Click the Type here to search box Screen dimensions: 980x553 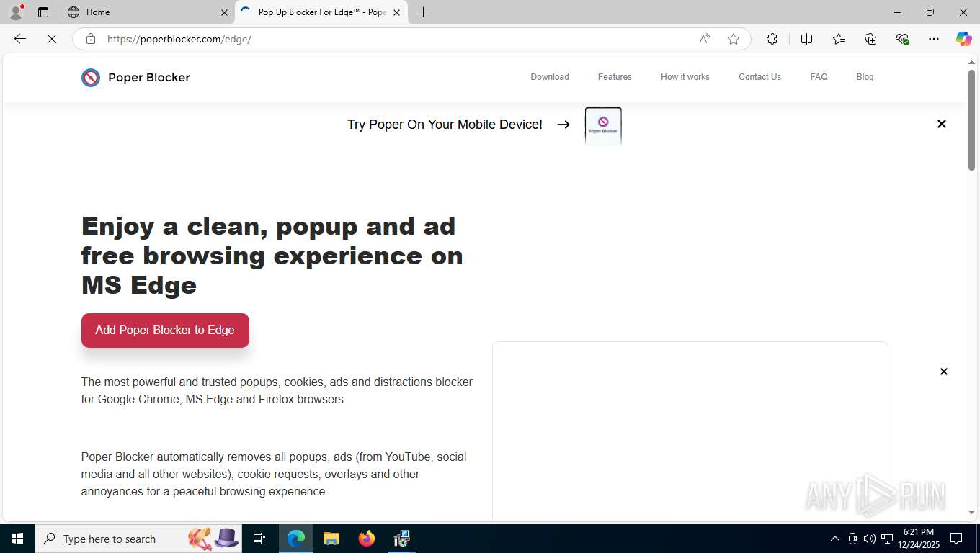point(137,539)
